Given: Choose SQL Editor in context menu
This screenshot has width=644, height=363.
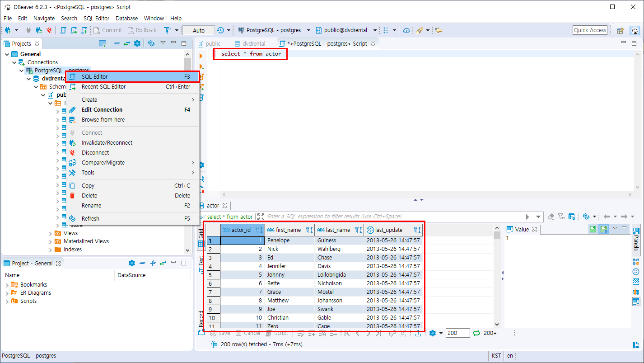Looking at the screenshot, I should pyautogui.click(x=132, y=77).
